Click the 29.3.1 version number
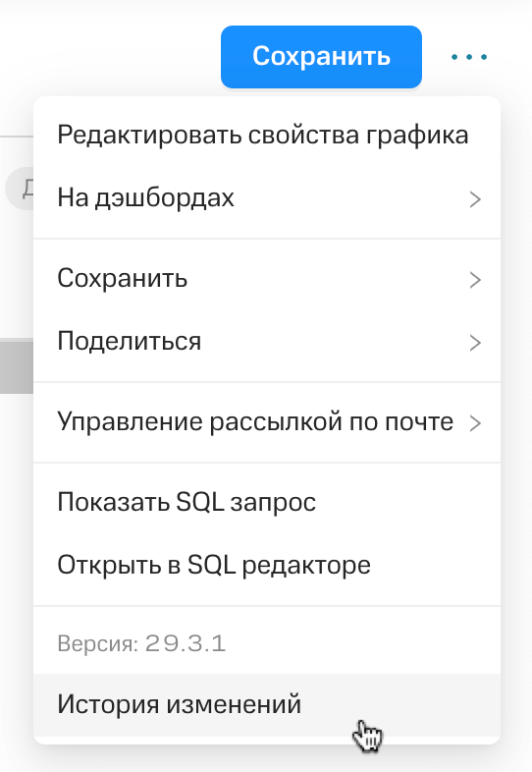532x772 pixels. 186,643
